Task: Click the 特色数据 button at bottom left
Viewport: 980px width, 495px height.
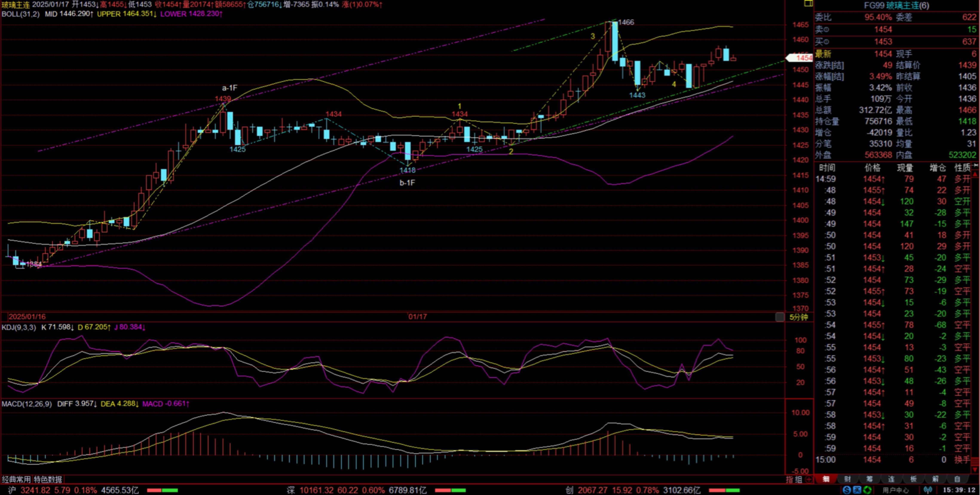Action: 48,479
